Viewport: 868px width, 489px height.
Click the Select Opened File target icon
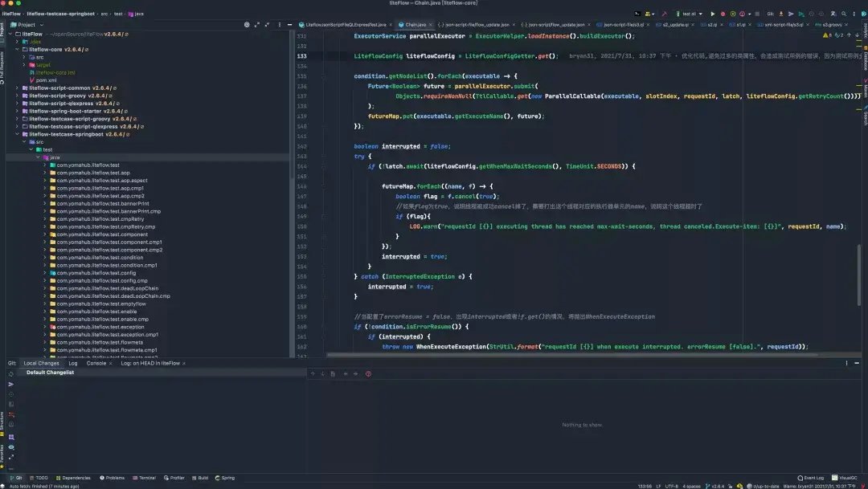click(x=247, y=24)
